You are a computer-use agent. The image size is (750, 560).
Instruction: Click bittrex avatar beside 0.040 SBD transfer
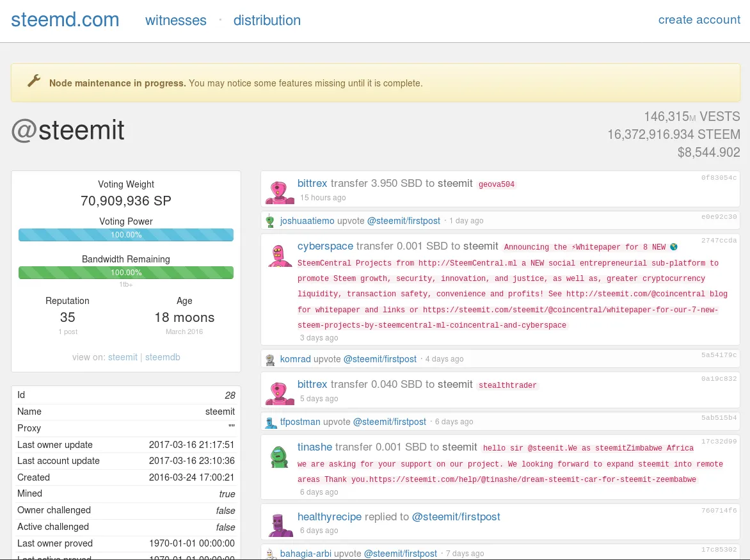[280, 392]
